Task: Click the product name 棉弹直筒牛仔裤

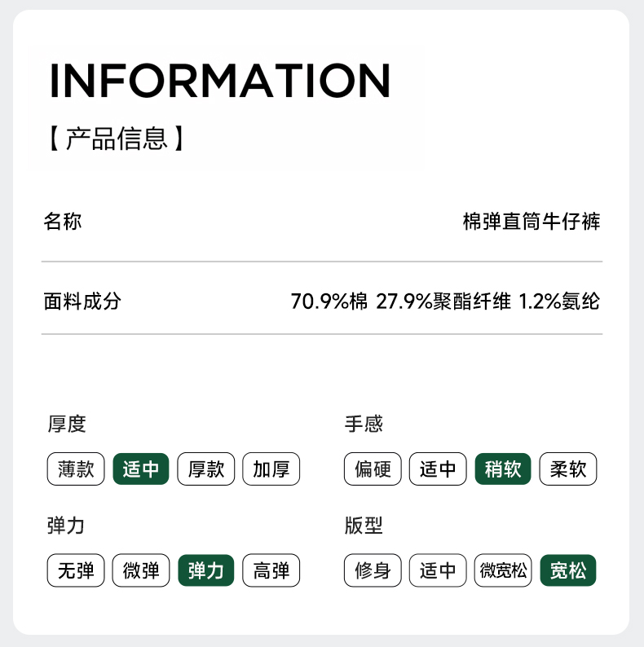Action: (x=532, y=222)
